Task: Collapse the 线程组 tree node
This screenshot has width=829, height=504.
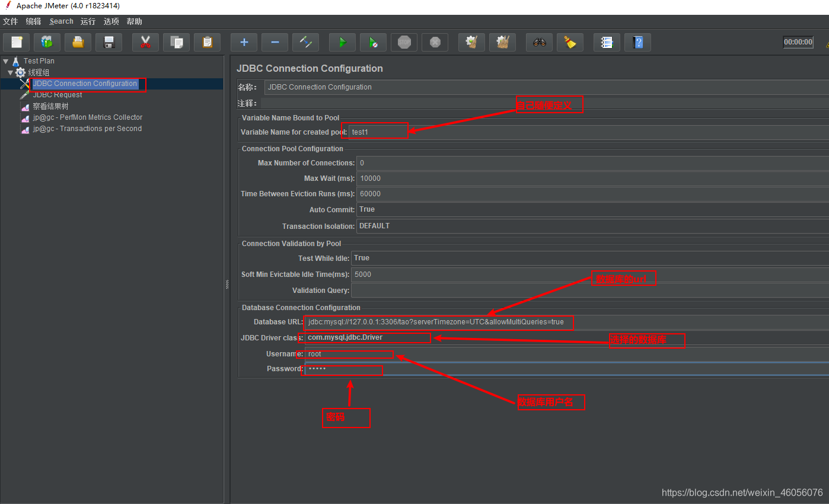Action: (10, 72)
